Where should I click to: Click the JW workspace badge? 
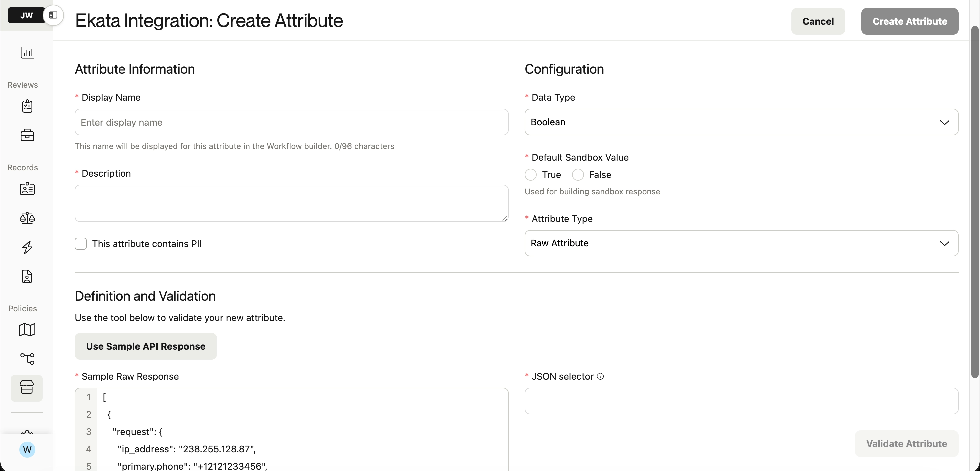point(26,15)
